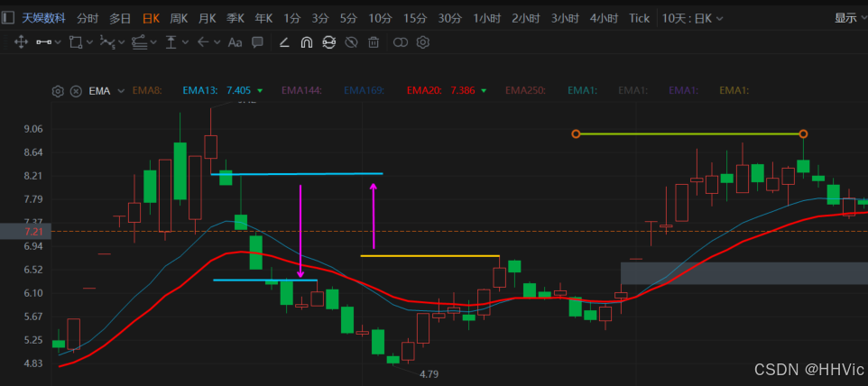Select the Tick timeframe
This screenshot has height=386, width=868.
[x=640, y=19]
